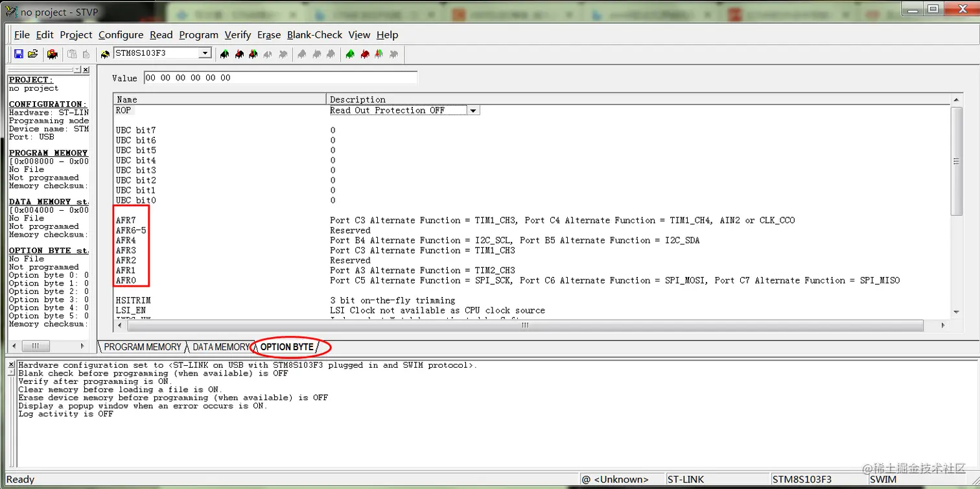The height and width of the screenshot is (489, 980).
Task: Click Verify current tab red-green chip icon
Action: [253, 54]
